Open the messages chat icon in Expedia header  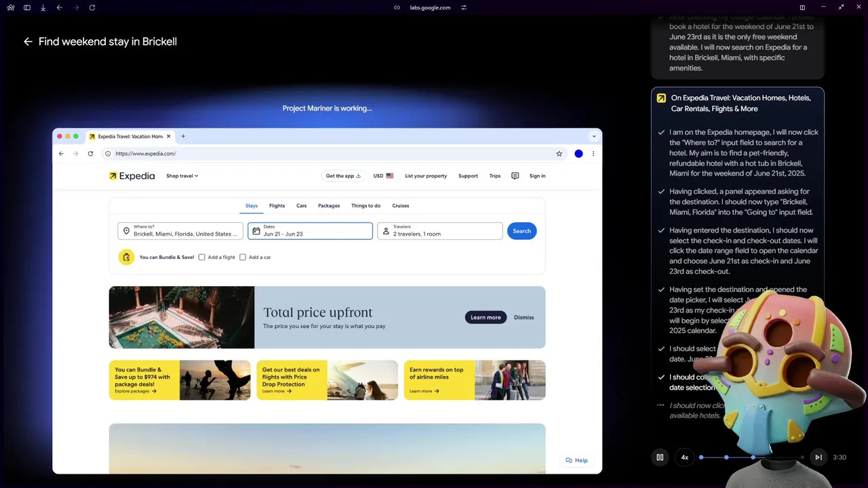coord(515,176)
